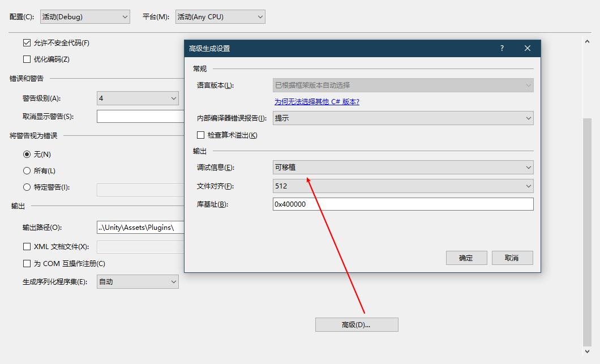Choose the 所有 radio option
This screenshot has height=364, width=600.
pyautogui.click(x=27, y=171)
